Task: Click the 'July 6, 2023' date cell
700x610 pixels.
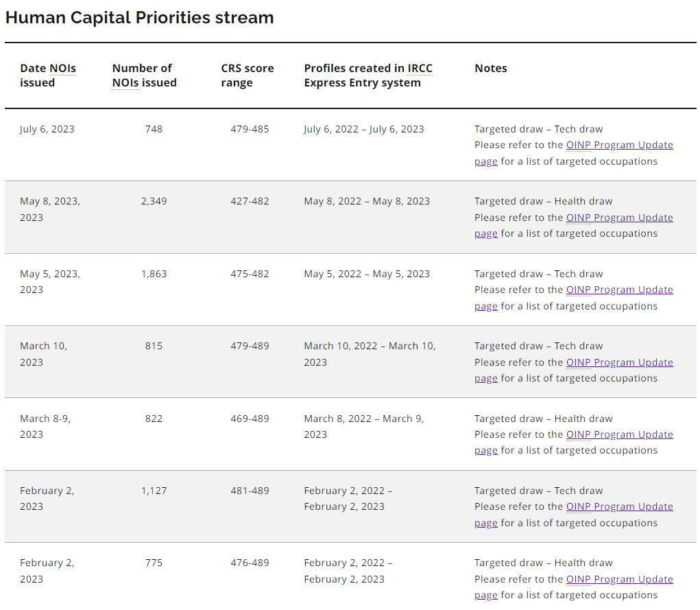Action: tap(47, 129)
